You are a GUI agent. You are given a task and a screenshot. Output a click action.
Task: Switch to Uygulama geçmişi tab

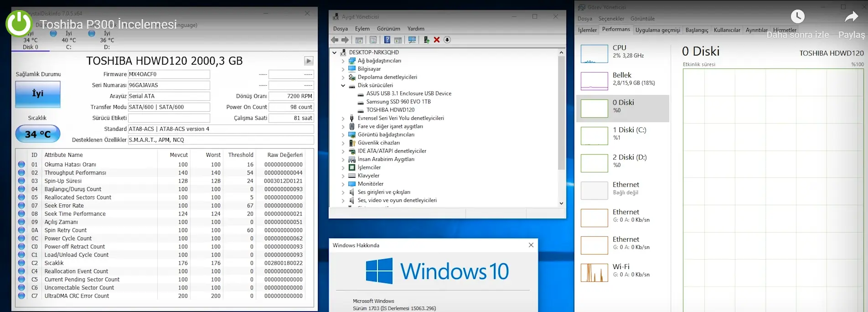point(658,30)
